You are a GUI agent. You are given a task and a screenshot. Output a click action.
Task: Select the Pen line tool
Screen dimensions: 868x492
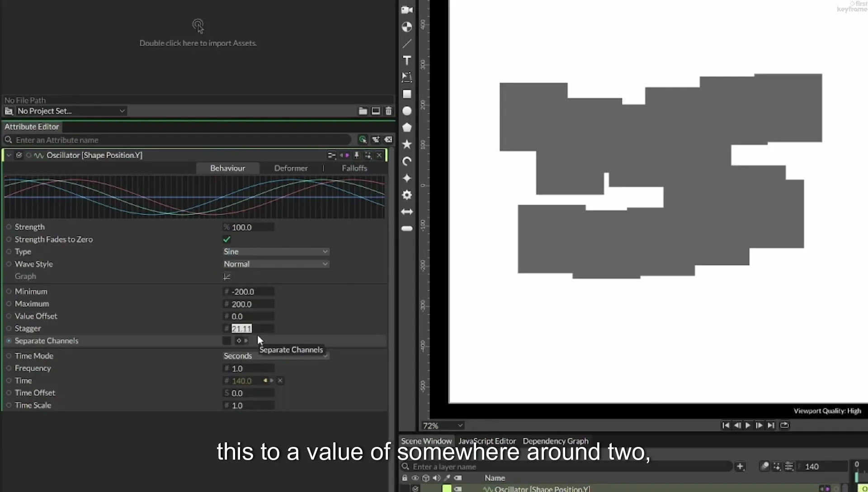coord(407,44)
